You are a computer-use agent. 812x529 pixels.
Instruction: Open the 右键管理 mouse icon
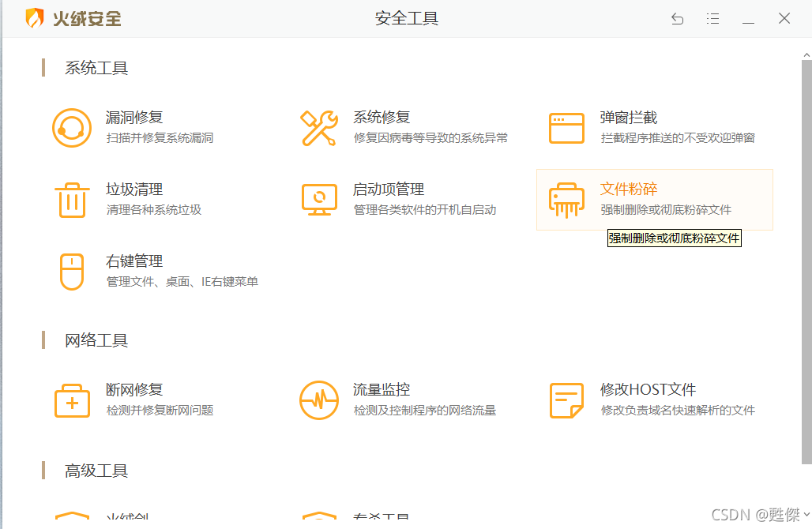coord(72,272)
